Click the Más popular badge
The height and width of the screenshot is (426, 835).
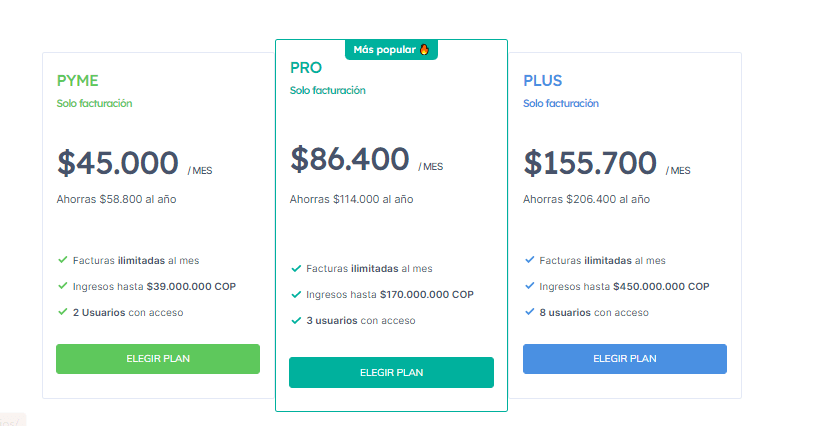[391, 50]
